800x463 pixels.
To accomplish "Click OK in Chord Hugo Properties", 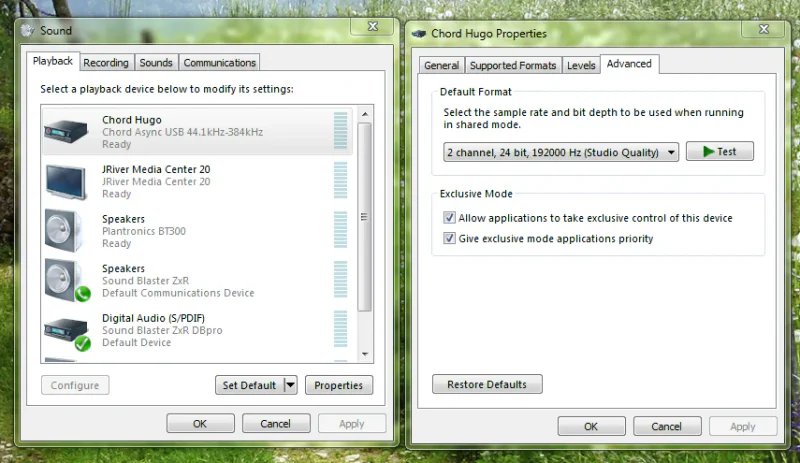I will 591,426.
